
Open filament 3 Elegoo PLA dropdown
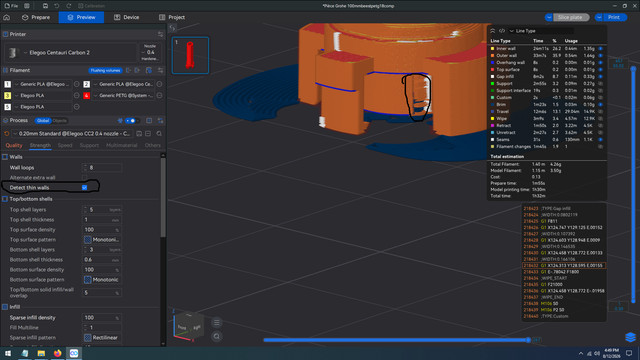(x=42, y=96)
